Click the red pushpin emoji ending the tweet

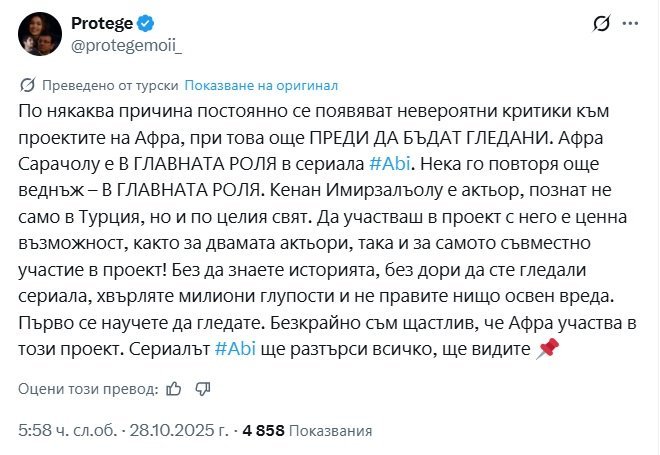tap(574, 350)
